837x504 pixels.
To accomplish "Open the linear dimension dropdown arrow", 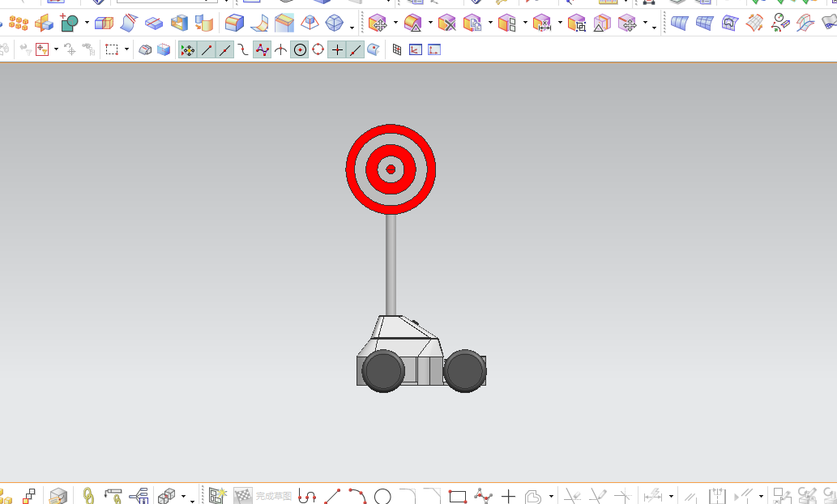I will [560, 23].
